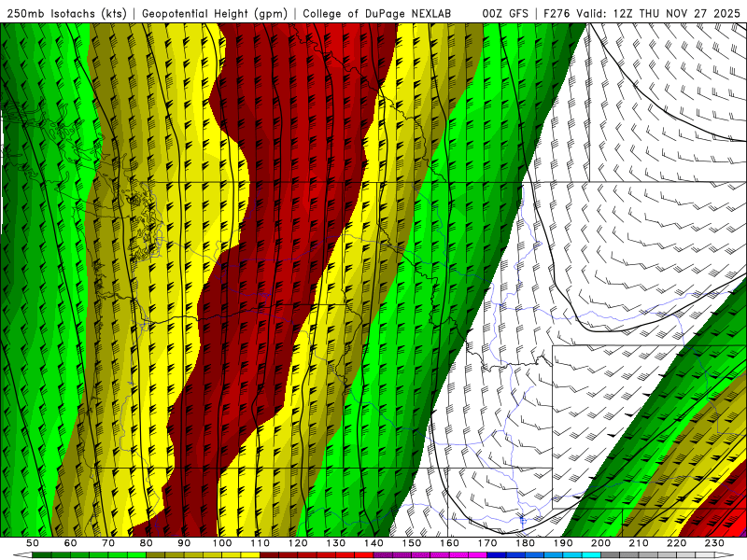Viewport: 747px width, 560px height.
Task: Click the "College of DuPage NEXLAB" credit text
Action: point(377,14)
